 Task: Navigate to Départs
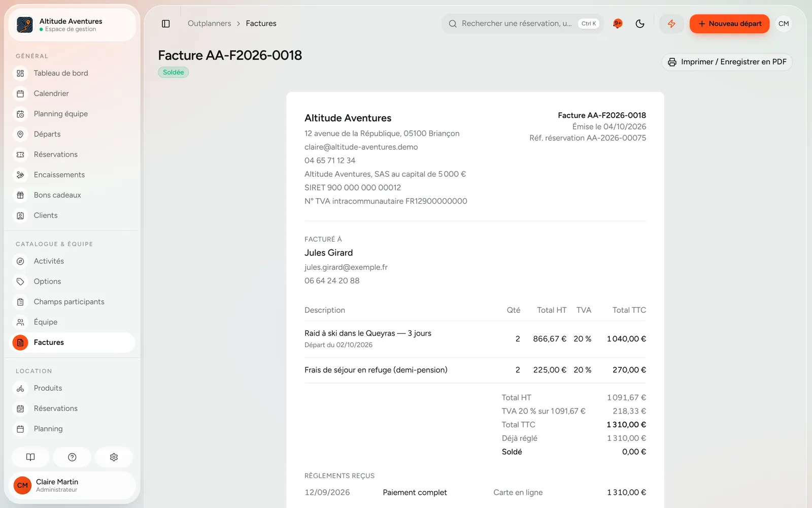(x=73, y=134)
